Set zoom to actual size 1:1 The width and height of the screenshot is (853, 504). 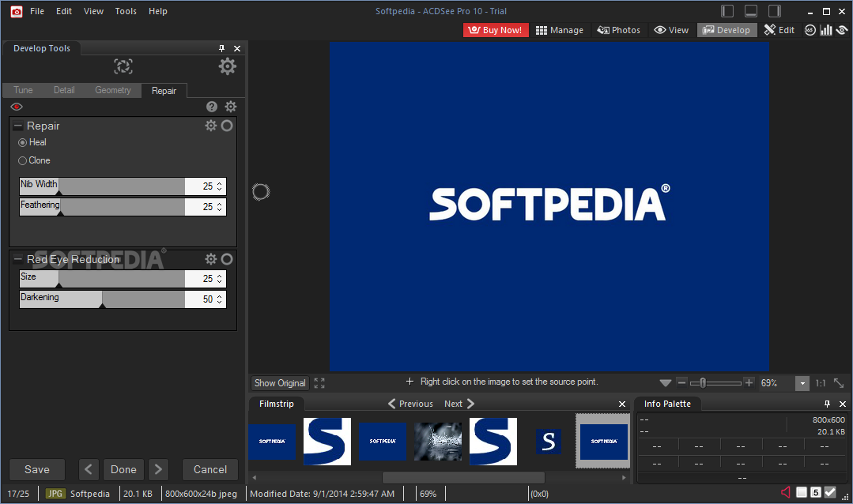pos(821,383)
